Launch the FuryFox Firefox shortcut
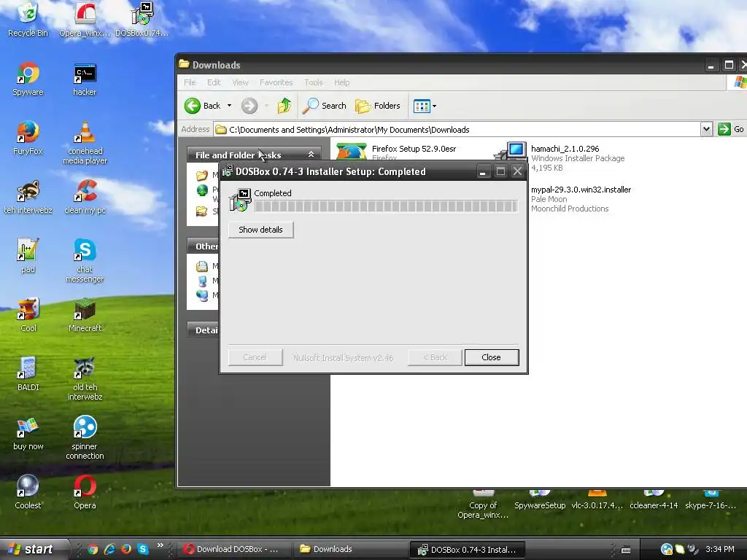This screenshot has width=747, height=560. [x=28, y=138]
